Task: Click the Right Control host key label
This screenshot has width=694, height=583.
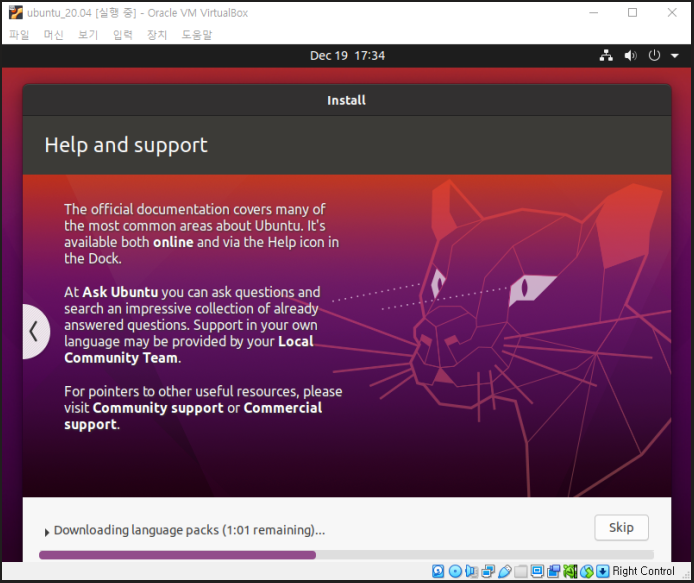Action: 643,571
